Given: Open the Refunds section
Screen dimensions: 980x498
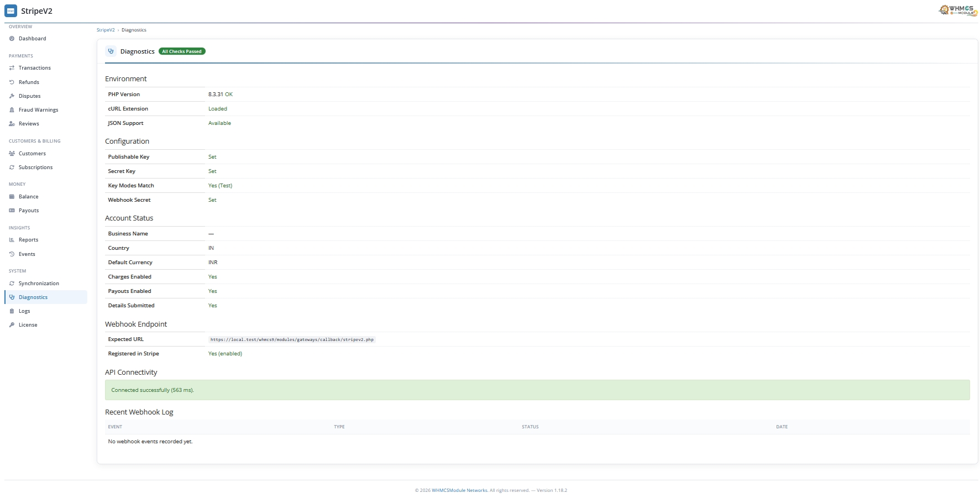Looking at the screenshot, I should 46,82.
